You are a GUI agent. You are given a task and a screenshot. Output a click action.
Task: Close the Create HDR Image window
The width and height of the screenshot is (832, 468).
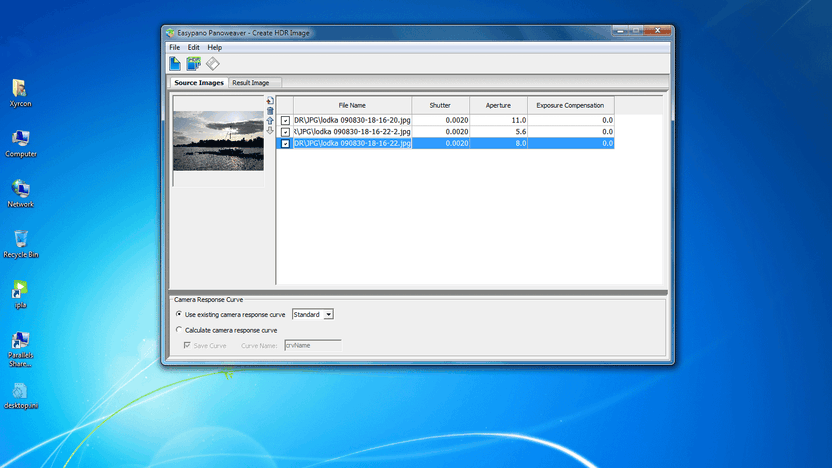click(658, 31)
